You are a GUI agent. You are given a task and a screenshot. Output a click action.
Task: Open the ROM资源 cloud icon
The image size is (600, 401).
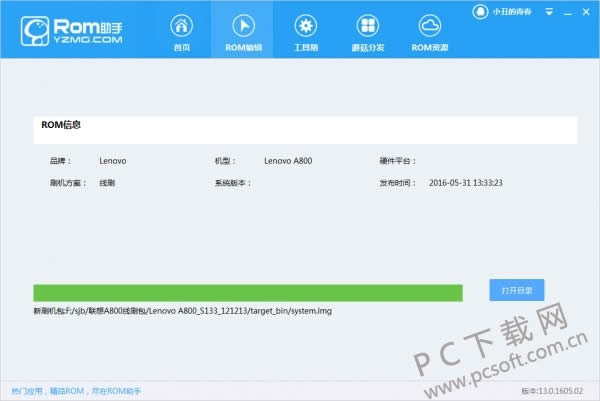pos(430,26)
